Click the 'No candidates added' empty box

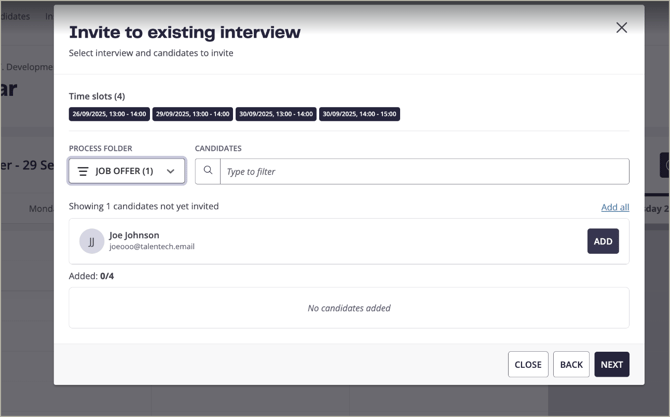[349, 308]
